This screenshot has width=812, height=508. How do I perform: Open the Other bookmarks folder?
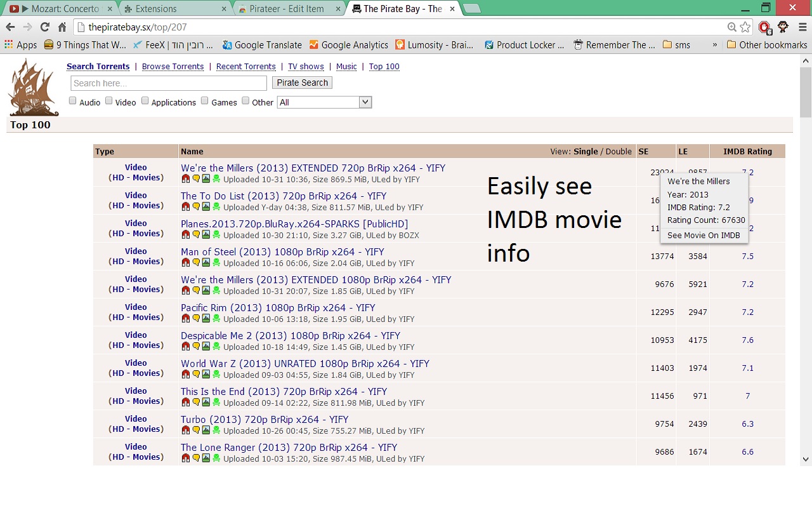767,45
